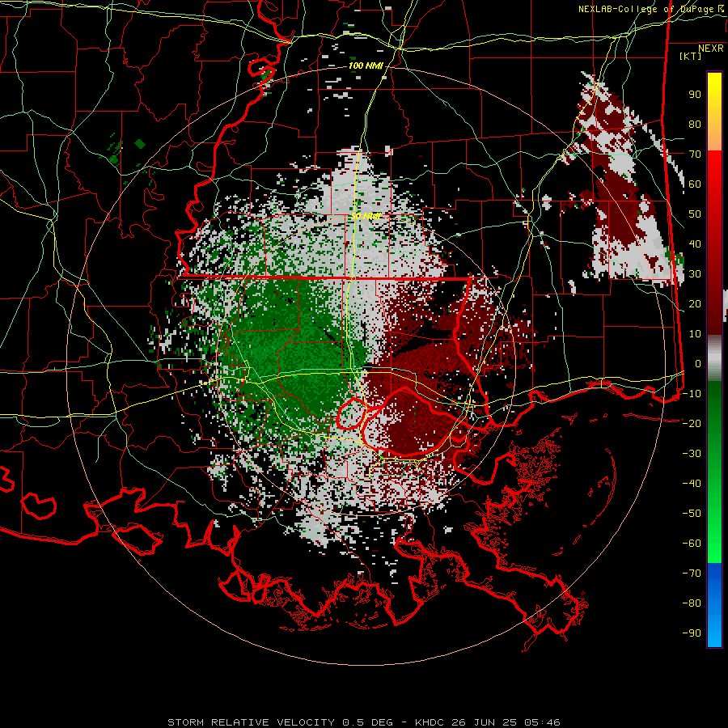The width and height of the screenshot is (728, 728).
Task: Click the 90 value on velocity scale
Action: [695, 95]
